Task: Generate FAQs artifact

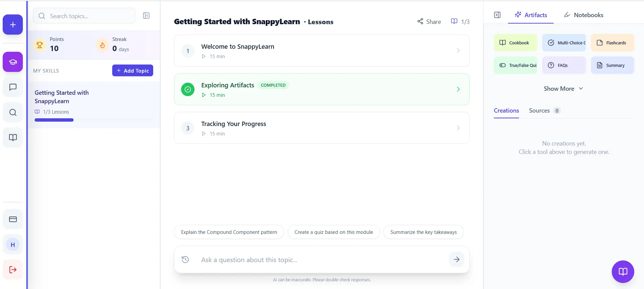Action: 564,65
